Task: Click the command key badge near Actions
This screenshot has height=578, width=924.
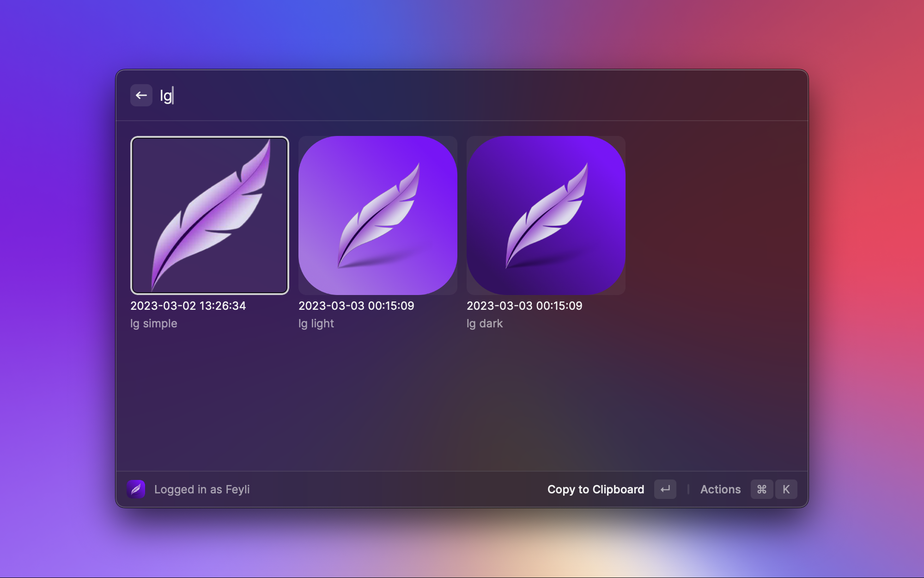Action: 761,489
